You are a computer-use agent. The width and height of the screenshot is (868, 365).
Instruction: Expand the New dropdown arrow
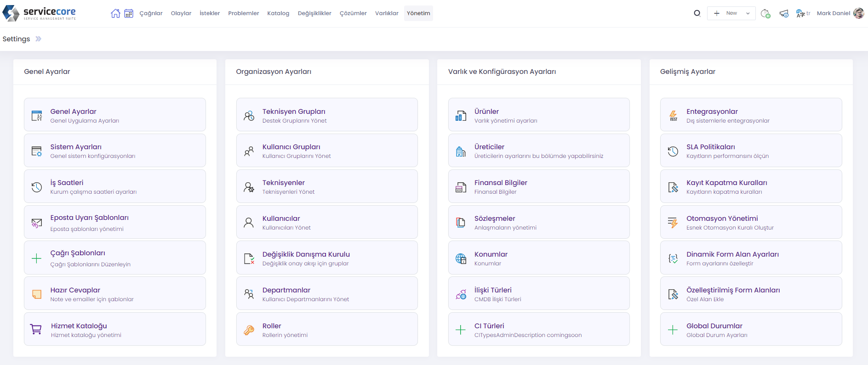click(748, 13)
